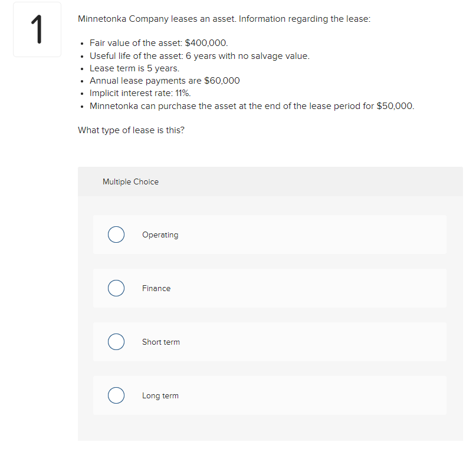Click the Long term answer label
The width and height of the screenshot is (476, 449).
[x=160, y=395]
